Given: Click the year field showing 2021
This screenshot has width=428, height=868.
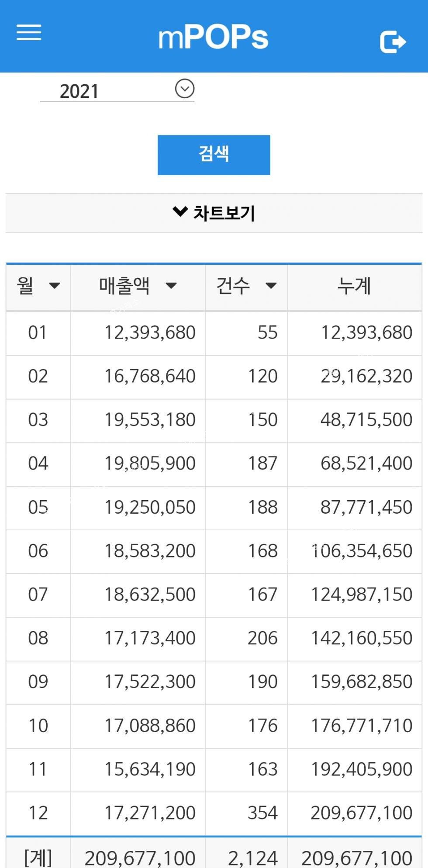Looking at the screenshot, I should pos(79,91).
